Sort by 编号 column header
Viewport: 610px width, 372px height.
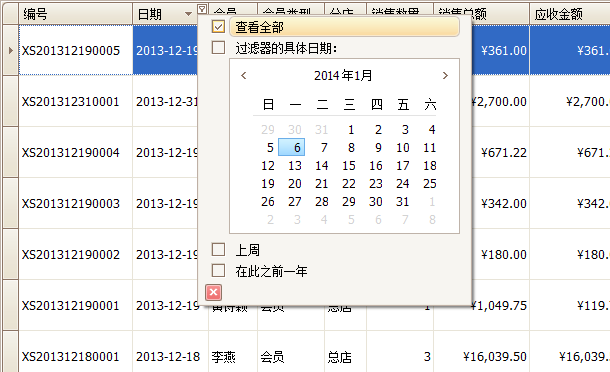tap(75, 14)
